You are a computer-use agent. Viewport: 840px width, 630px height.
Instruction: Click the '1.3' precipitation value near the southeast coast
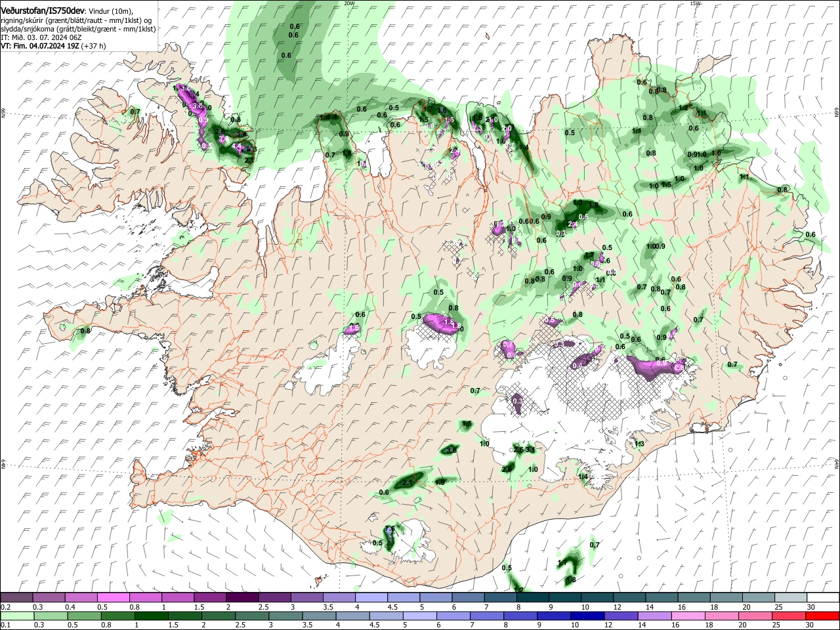point(639,444)
